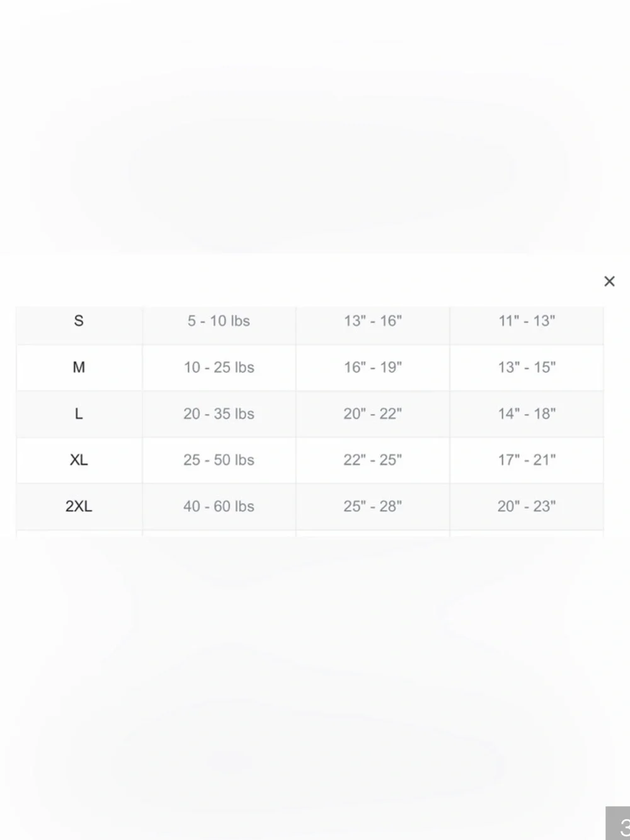Screen dimensions: 630x840
Task: Click the 10 - 25 lbs weight cell
Action: 219,367
